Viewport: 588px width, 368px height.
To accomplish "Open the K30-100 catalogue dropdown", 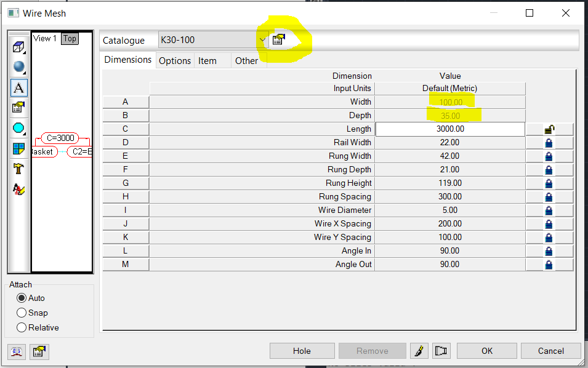I will [x=262, y=39].
